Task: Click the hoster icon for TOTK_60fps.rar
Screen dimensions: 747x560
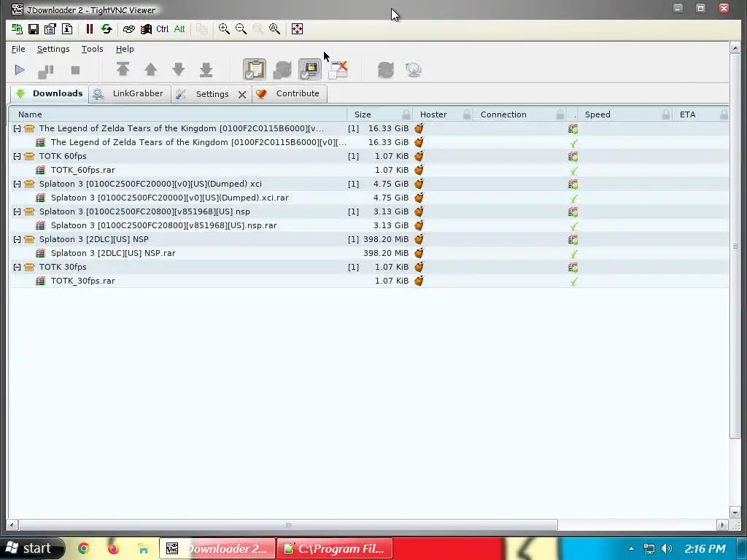Action: coord(419,170)
